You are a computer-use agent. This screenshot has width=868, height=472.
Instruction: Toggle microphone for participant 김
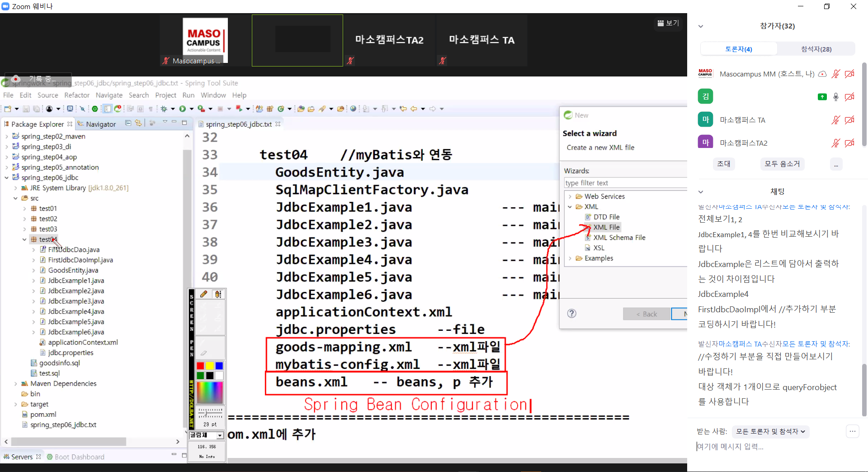[x=835, y=97]
